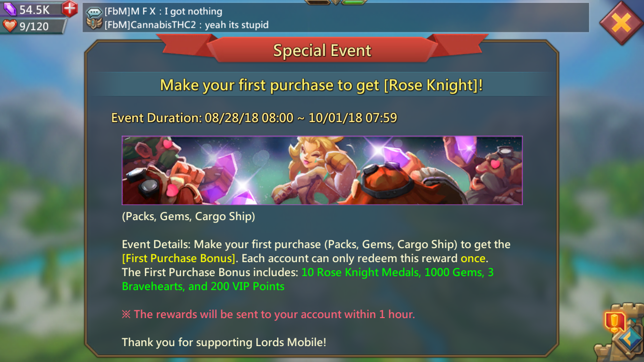
Task: Tap the yellow First Purchase Bonus text
Action: click(179, 258)
